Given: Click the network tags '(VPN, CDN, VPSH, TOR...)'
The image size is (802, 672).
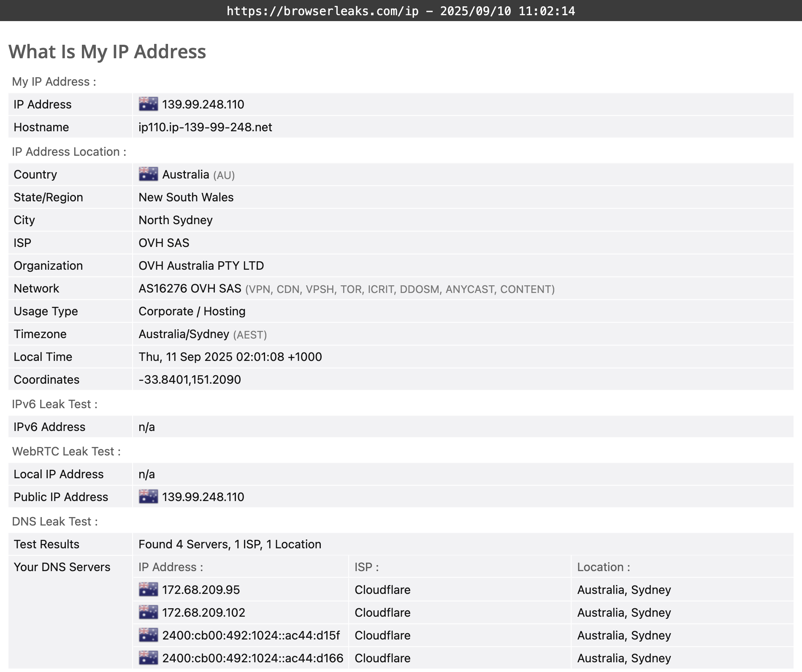Looking at the screenshot, I should click(x=400, y=289).
